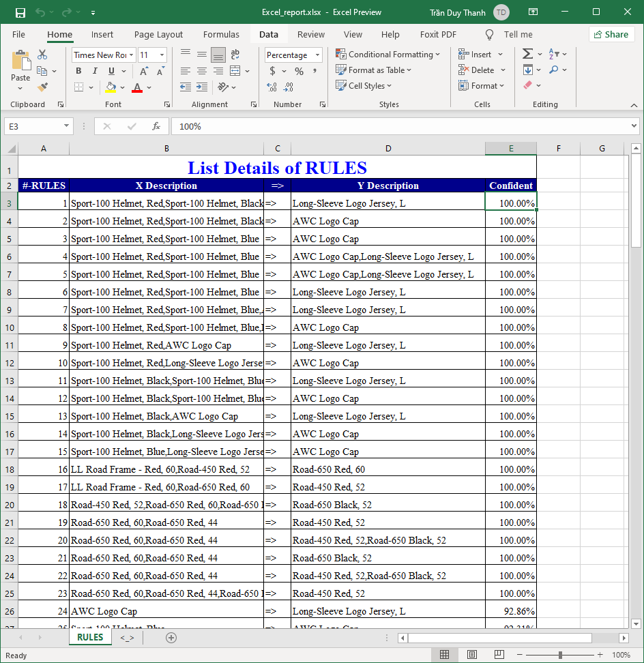Click the Sort and Filter icon
This screenshot has width=644, height=663.
[x=554, y=54]
